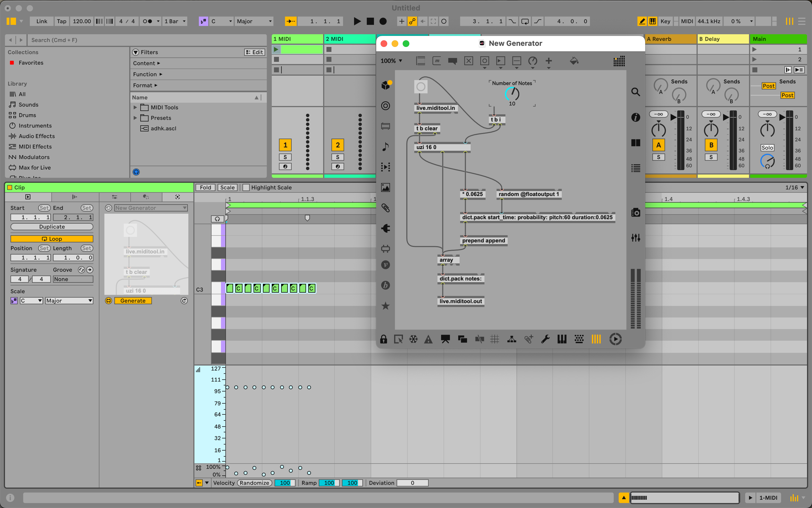Solo track 1 MIDI
This screenshot has width=812, height=508.
285,157
